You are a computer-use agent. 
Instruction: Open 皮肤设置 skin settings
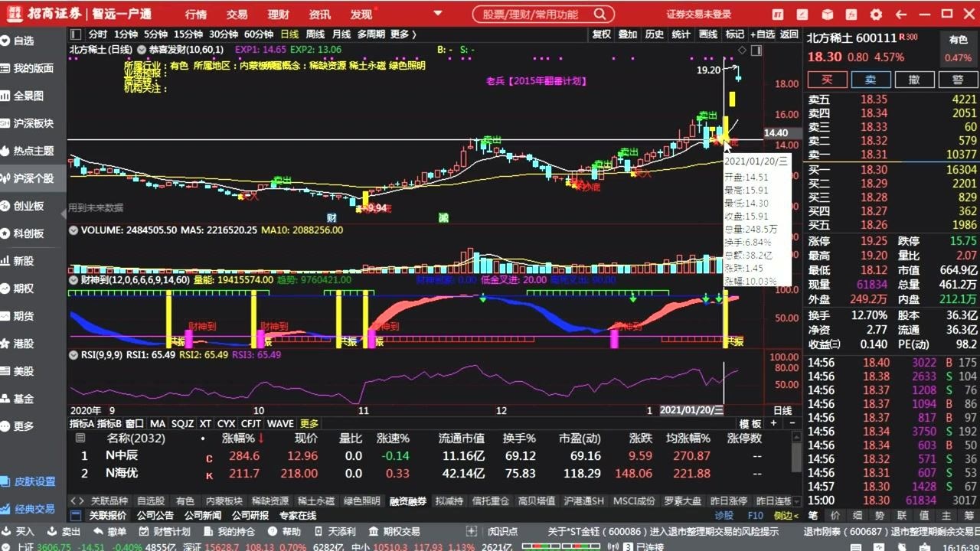click(28, 481)
